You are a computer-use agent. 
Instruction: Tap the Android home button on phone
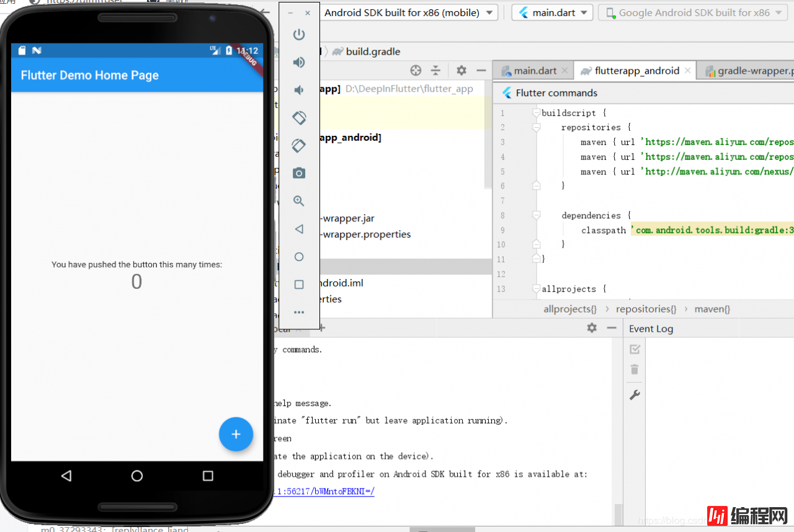[x=137, y=476]
